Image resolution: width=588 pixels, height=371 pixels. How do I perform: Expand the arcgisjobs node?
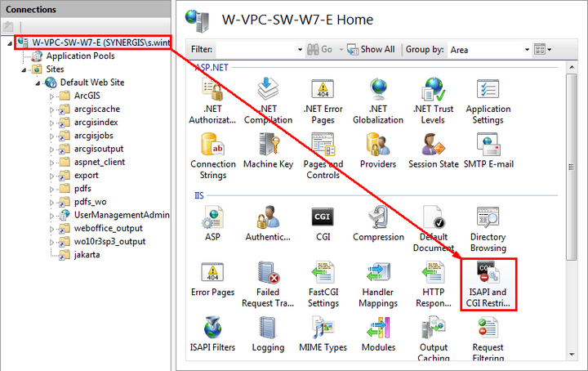pyautogui.click(x=51, y=136)
